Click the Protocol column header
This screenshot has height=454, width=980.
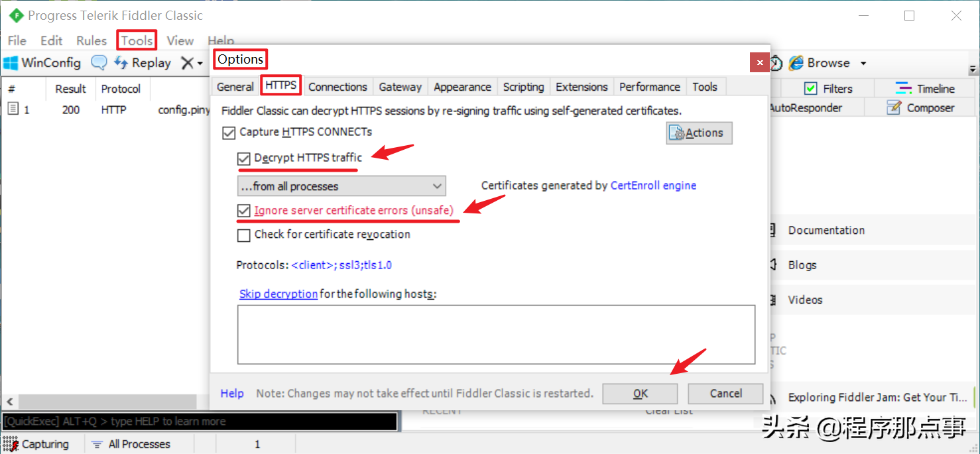coord(121,89)
